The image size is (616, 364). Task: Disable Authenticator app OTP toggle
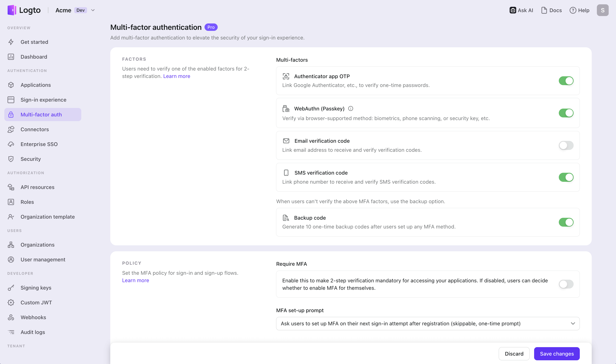[566, 81]
